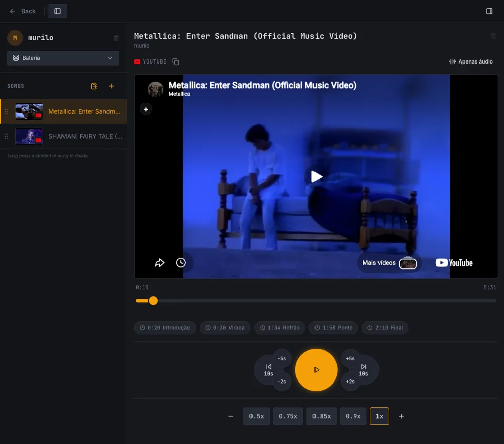The image size is (504, 444).
Task: Click the share arrow on video
Action: click(x=160, y=263)
